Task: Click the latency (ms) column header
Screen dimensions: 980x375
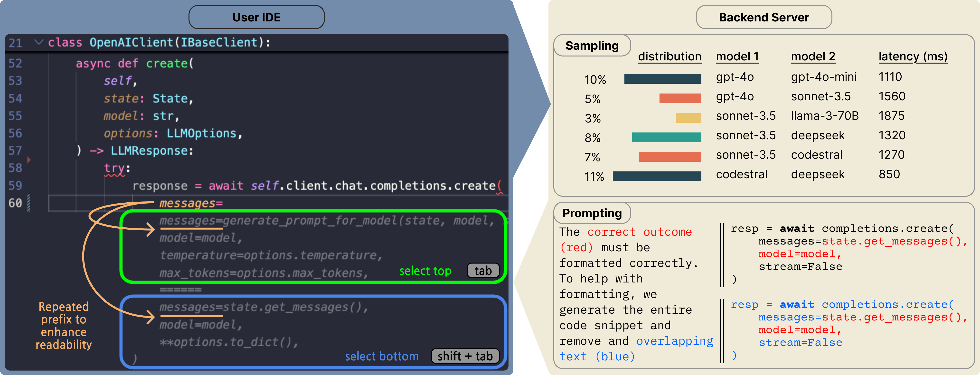Action: tap(913, 57)
